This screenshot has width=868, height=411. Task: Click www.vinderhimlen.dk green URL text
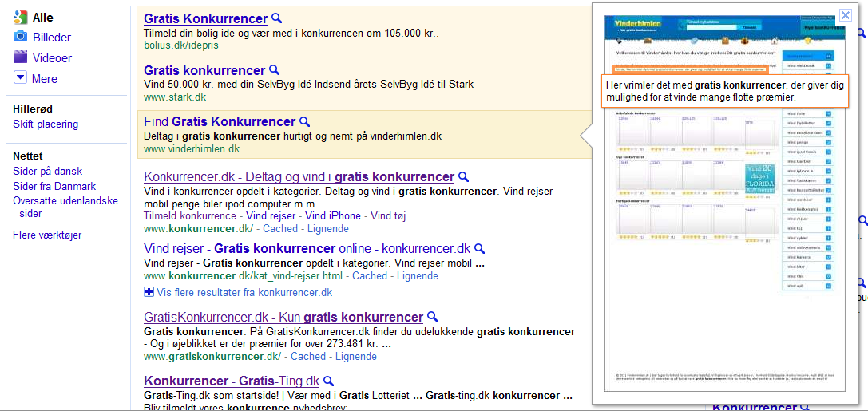(x=192, y=148)
